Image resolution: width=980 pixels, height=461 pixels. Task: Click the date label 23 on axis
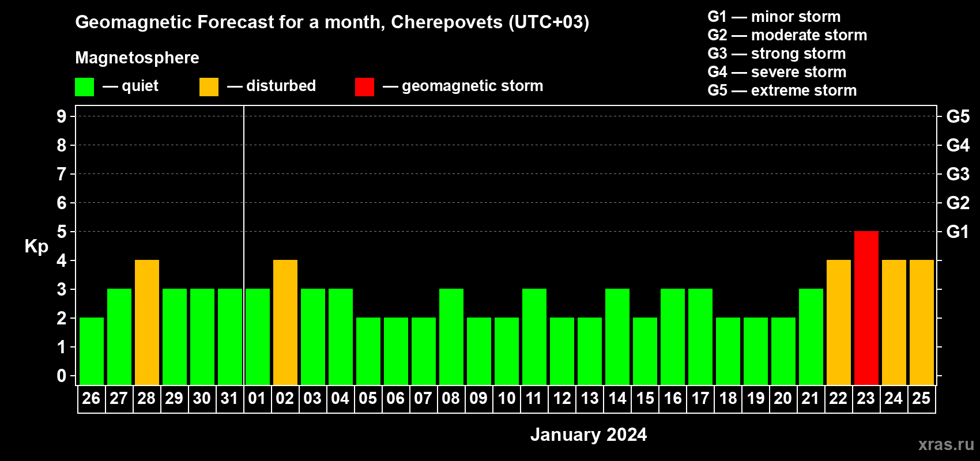click(866, 398)
